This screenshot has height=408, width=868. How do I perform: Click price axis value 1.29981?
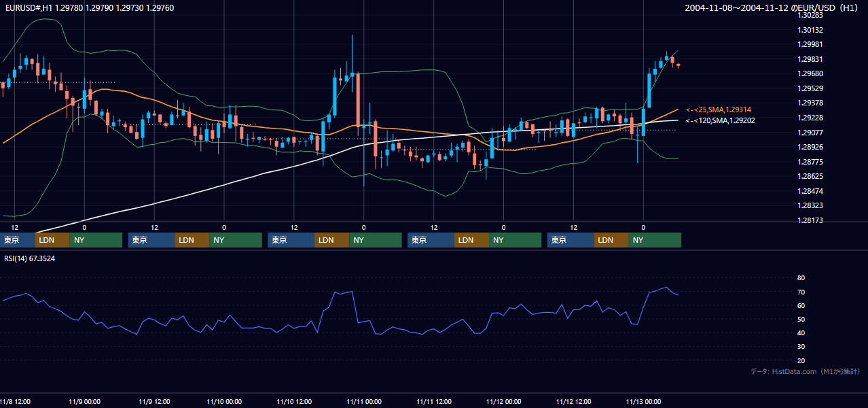coord(810,44)
